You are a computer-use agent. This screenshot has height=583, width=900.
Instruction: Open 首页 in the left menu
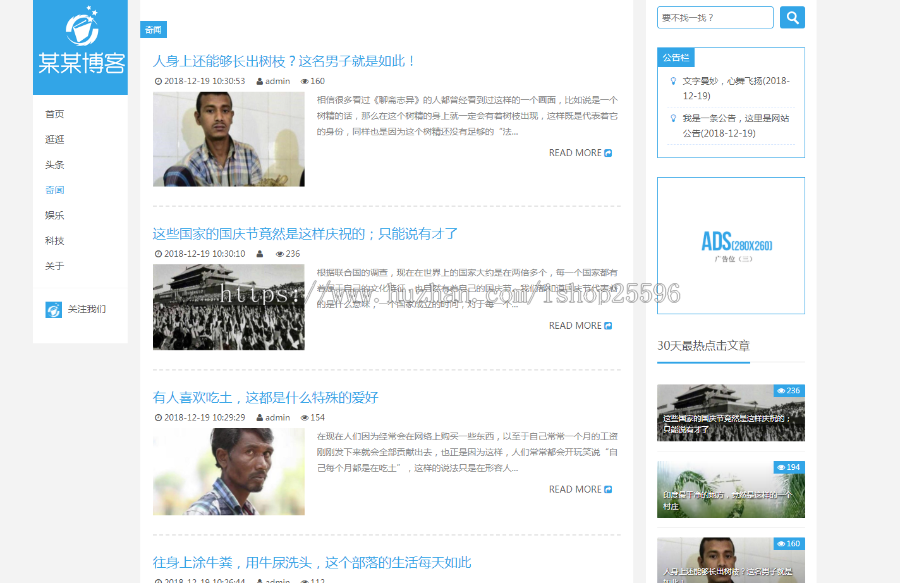click(x=55, y=114)
